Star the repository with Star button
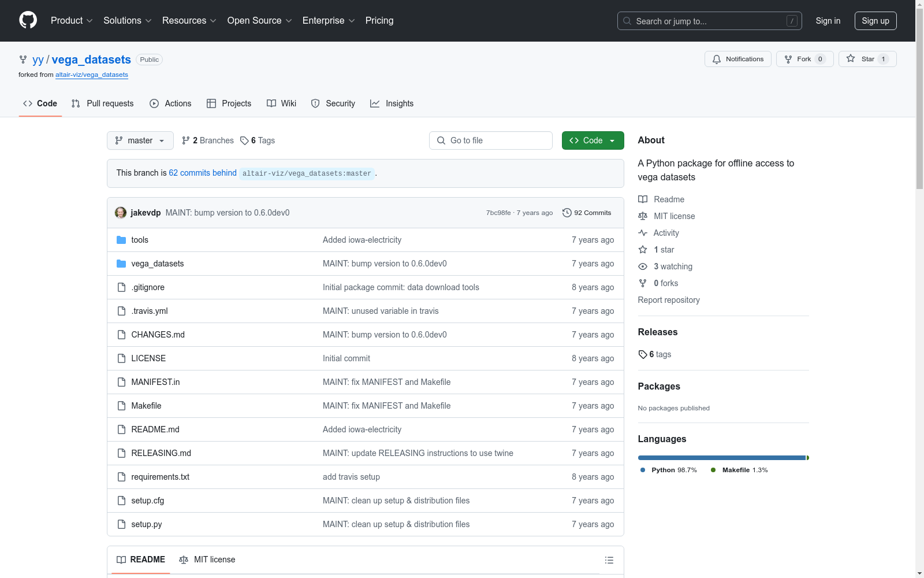 867,59
